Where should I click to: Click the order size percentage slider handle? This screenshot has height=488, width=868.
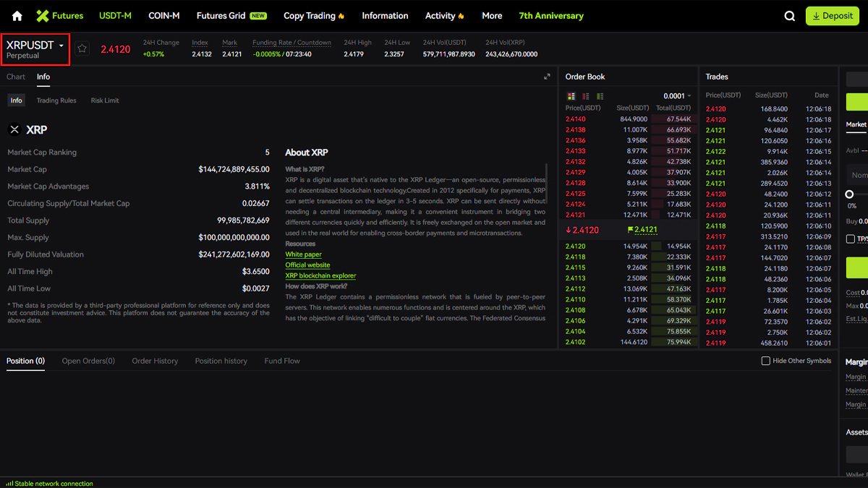point(849,194)
